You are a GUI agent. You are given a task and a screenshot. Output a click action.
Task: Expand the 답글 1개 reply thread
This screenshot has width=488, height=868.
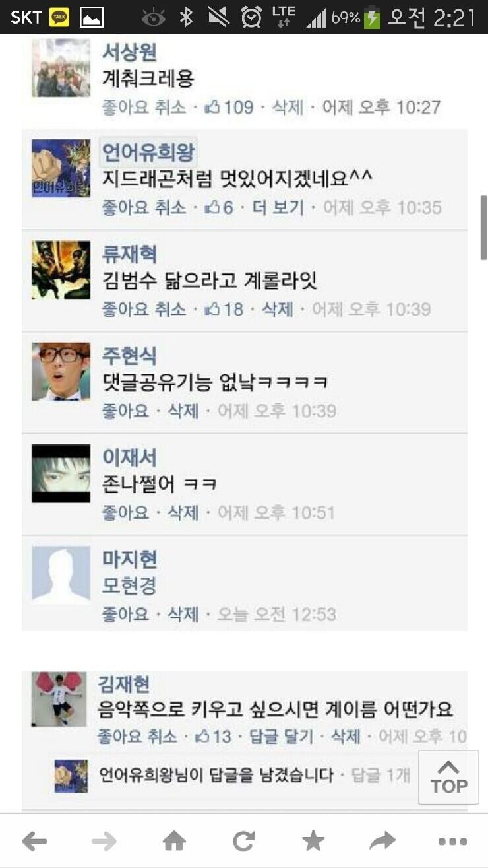point(381,775)
